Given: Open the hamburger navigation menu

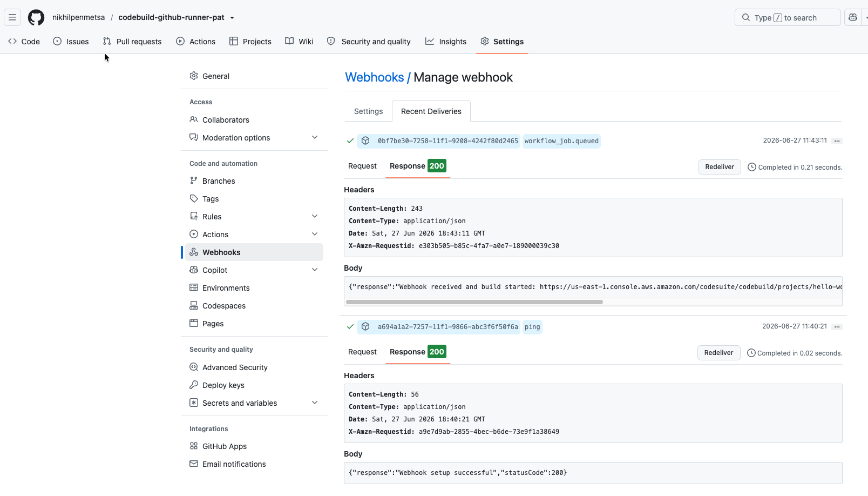Looking at the screenshot, I should (x=12, y=17).
